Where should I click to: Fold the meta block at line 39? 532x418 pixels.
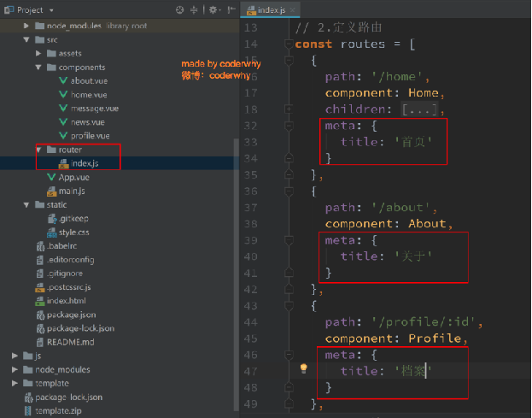coord(289,240)
